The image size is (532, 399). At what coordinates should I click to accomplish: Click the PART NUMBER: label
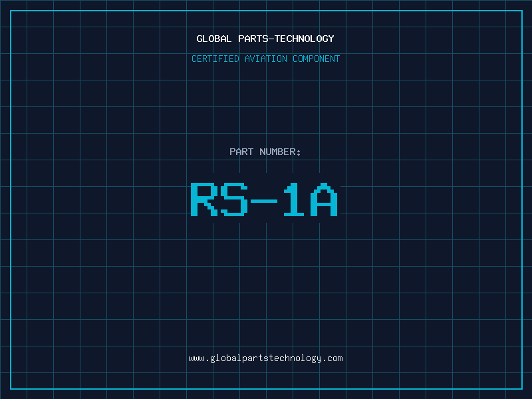coord(265,152)
